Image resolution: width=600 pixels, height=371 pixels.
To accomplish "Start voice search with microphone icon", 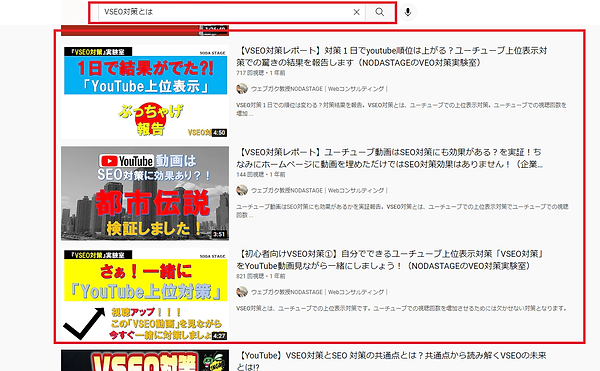I will click(x=408, y=12).
